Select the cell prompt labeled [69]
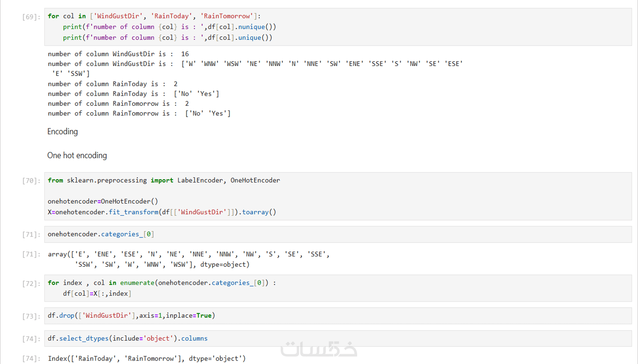This screenshot has width=638, height=364. coord(31,17)
